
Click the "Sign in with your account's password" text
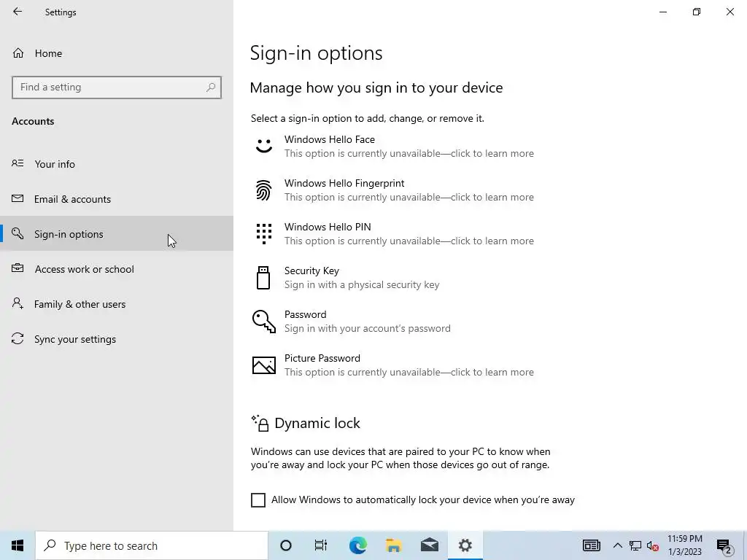368,329
